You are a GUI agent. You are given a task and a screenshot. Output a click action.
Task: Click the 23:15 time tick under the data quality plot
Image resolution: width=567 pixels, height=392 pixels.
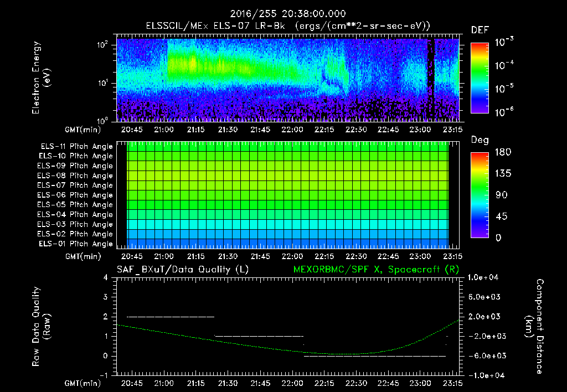(x=452, y=383)
